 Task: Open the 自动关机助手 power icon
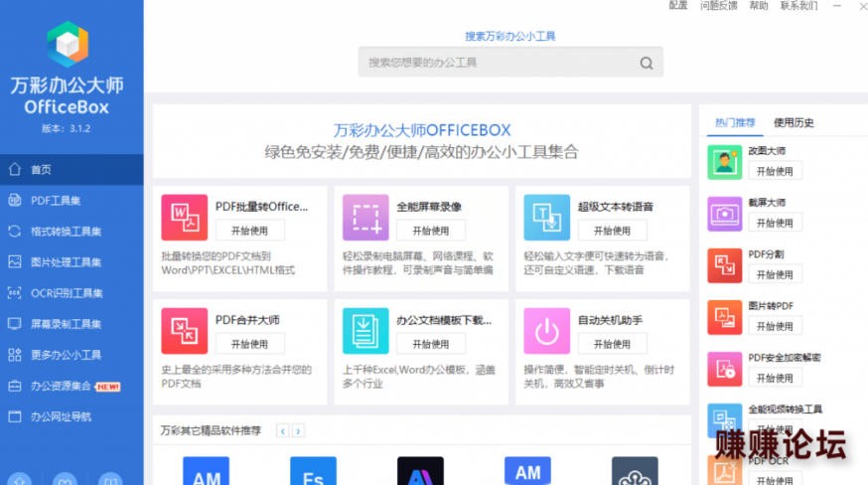(547, 331)
